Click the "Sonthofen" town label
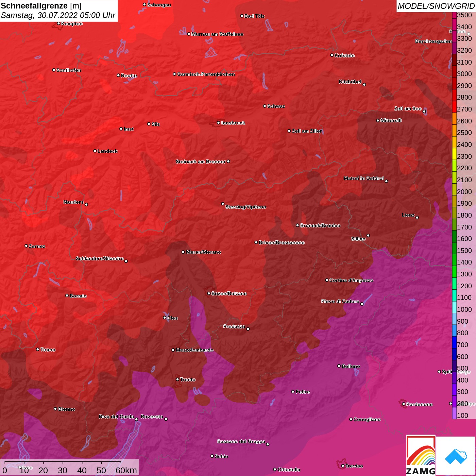This screenshot has height=476, width=476. click(69, 70)
